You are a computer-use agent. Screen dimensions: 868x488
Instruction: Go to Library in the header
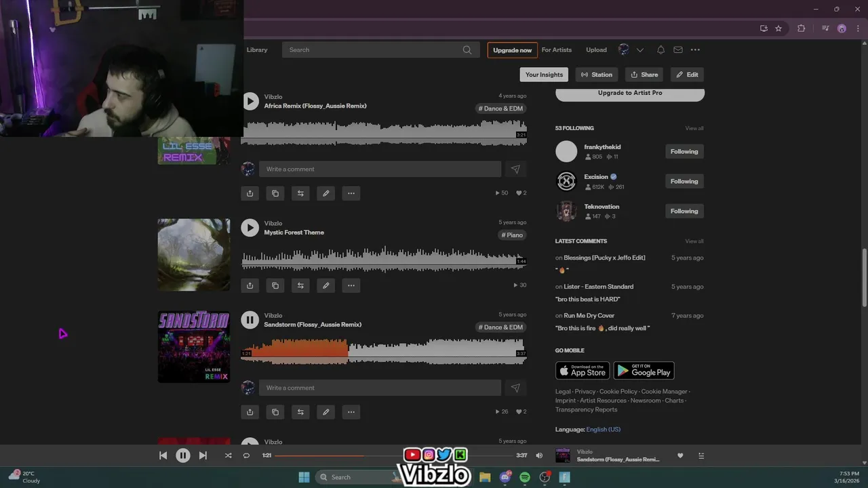click(x=257, y=50)
